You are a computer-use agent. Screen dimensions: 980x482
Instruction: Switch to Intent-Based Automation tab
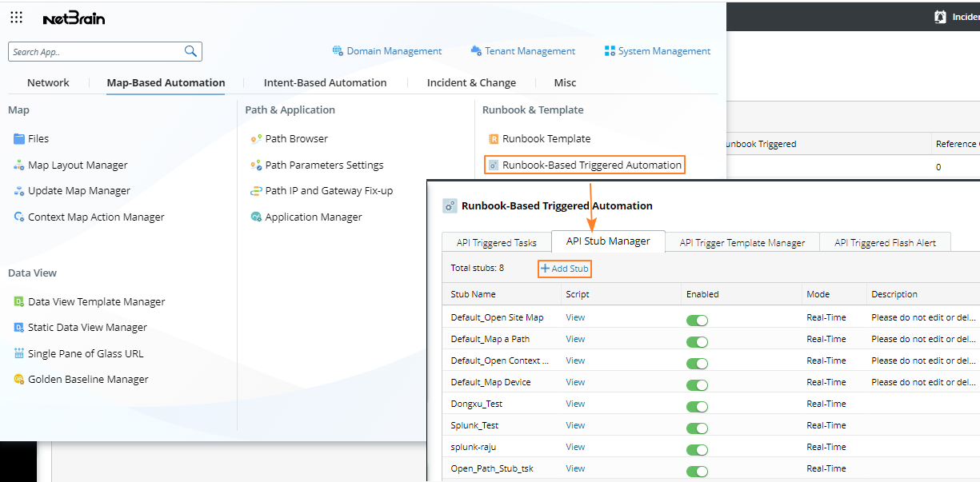coord(325,82)
